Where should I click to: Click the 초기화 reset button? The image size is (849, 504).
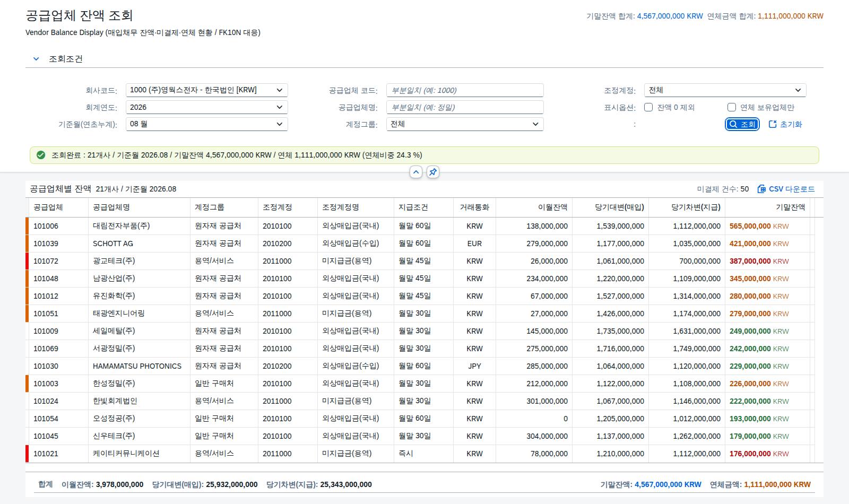tap(785, 124)
